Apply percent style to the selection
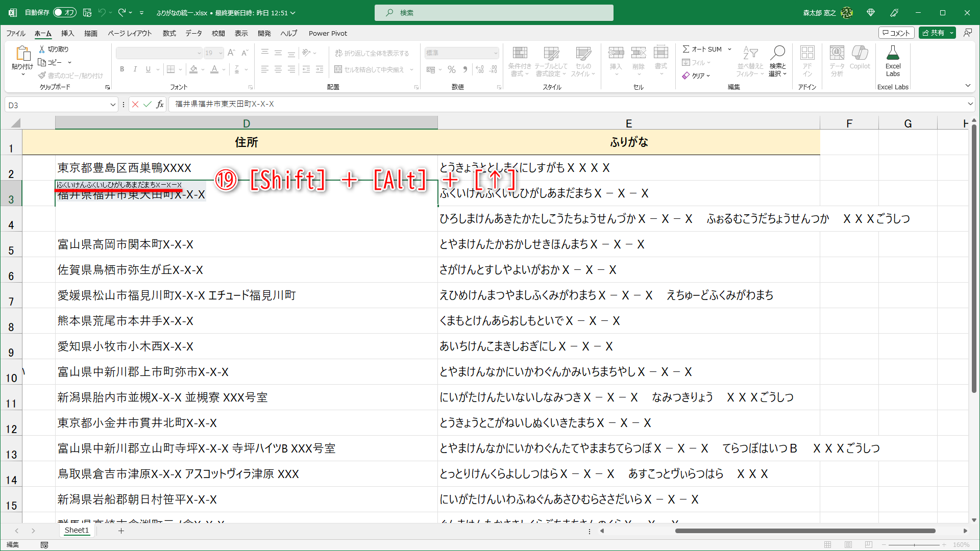The height and width of the screenshot is (551, 980). pyautogui.click(x=451, y=69)
